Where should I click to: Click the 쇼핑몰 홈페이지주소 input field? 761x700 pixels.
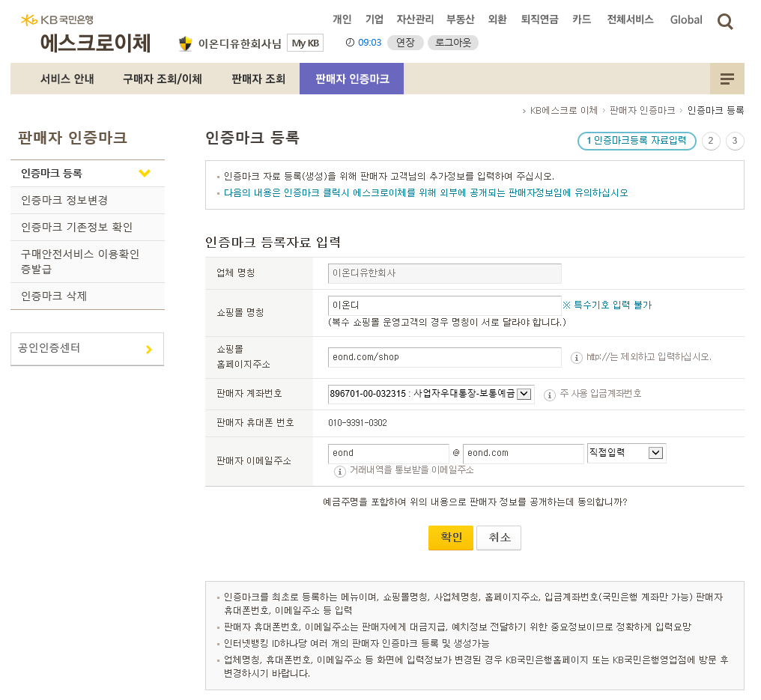pyautogui.click(x=445, y=357)
